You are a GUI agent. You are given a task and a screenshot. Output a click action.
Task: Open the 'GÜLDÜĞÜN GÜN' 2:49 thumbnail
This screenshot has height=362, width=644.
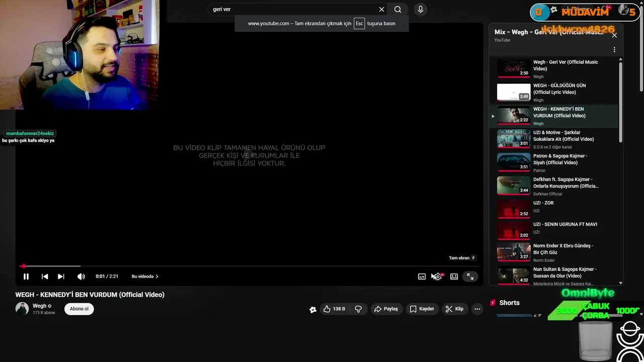(x=514, y=92)
